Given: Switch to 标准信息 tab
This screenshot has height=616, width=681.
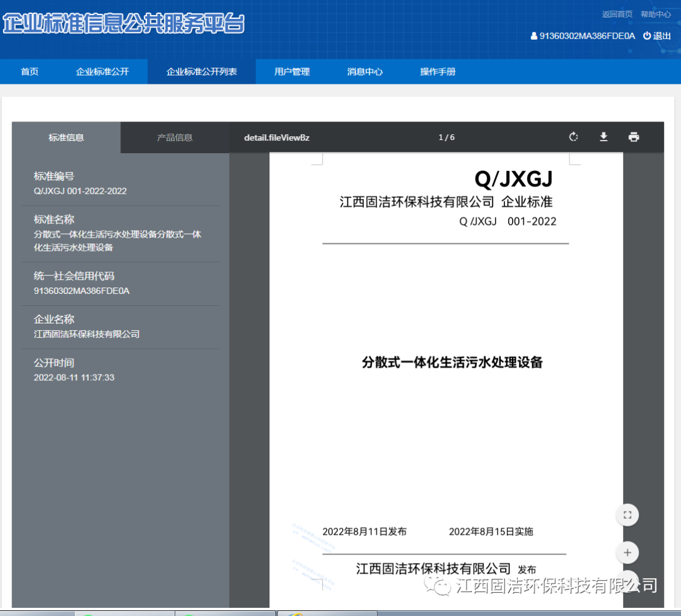Looking at the screenshot, I should click(66, 137).
